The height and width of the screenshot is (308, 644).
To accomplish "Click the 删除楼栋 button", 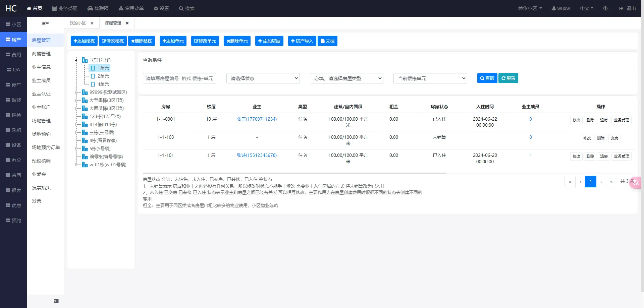I will (142, 41).
